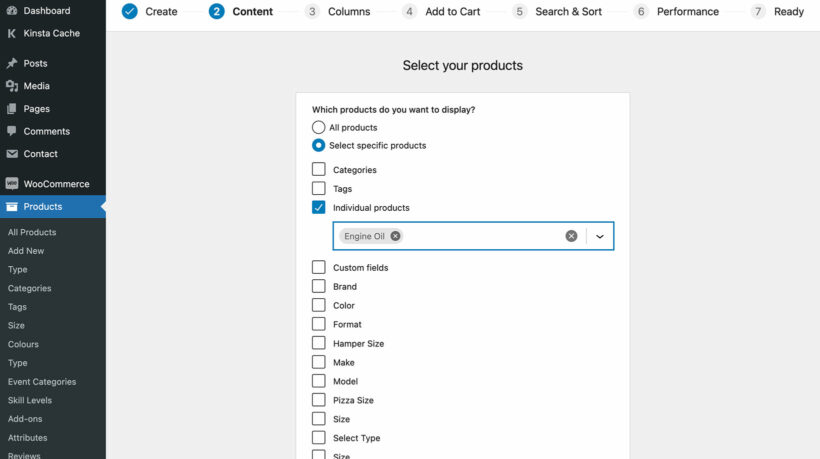Enable the Make checkbox
Viewport: 820px width, 459px height.
click(x=318, y=362)
